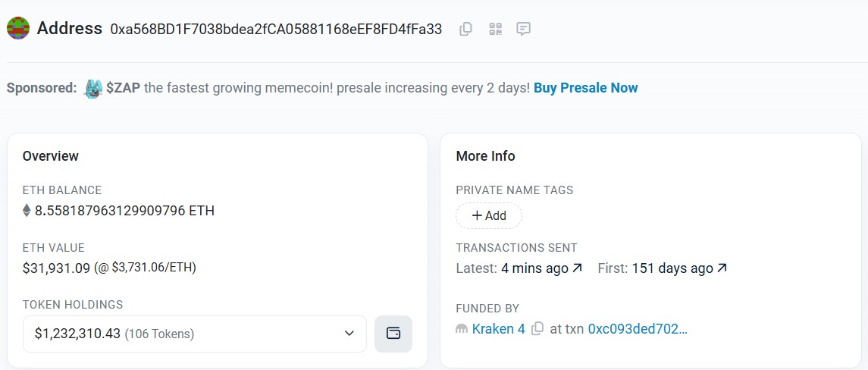This screenshot has width=868, height=370.
Task: Click the Ethereum diamond icon by balance
Action: pos(27,211)
